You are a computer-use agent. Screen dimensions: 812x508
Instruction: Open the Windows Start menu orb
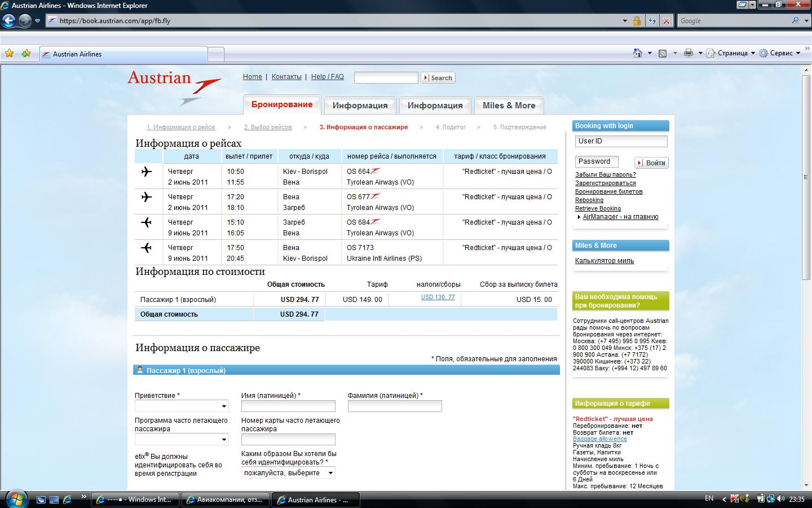tap(15, 499)
